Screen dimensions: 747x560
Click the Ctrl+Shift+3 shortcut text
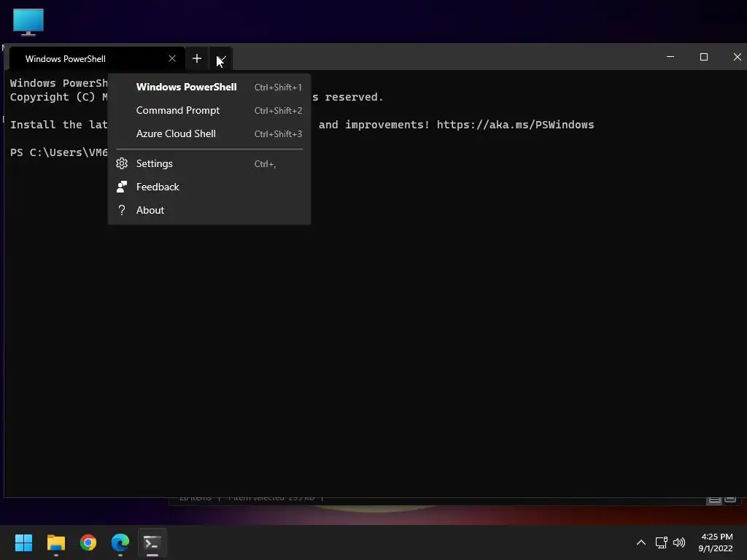[x=278, y=134]
